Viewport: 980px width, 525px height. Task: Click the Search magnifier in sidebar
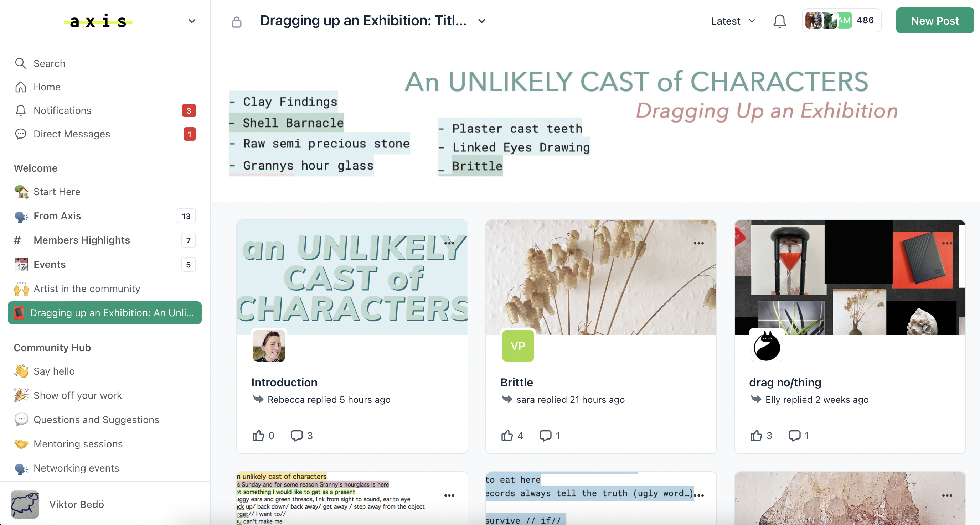[x=21, y=63]
